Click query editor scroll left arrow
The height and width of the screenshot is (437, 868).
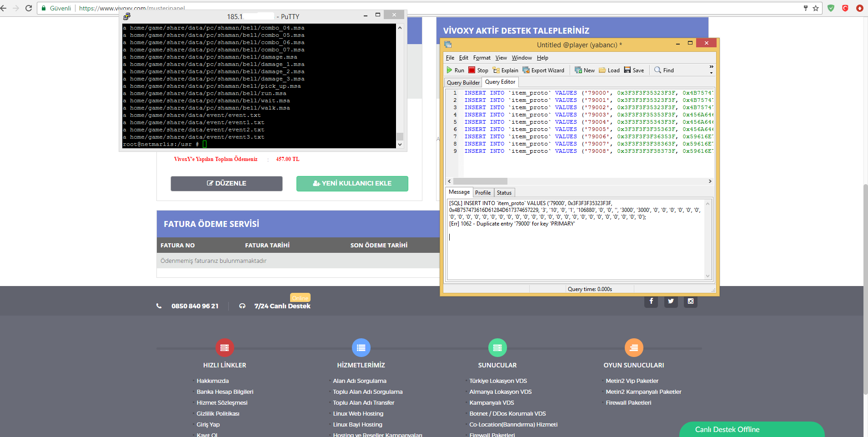(x=450, y=181)
